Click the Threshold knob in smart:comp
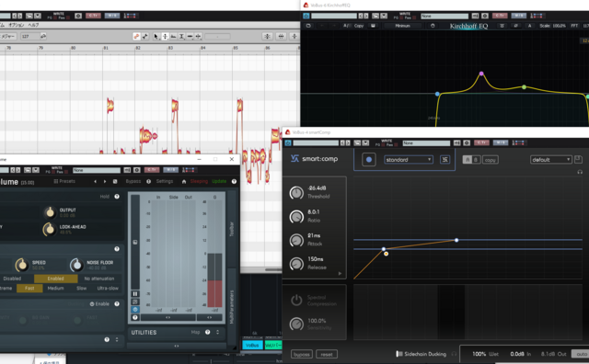589x364 pixels. click(296, 192)
